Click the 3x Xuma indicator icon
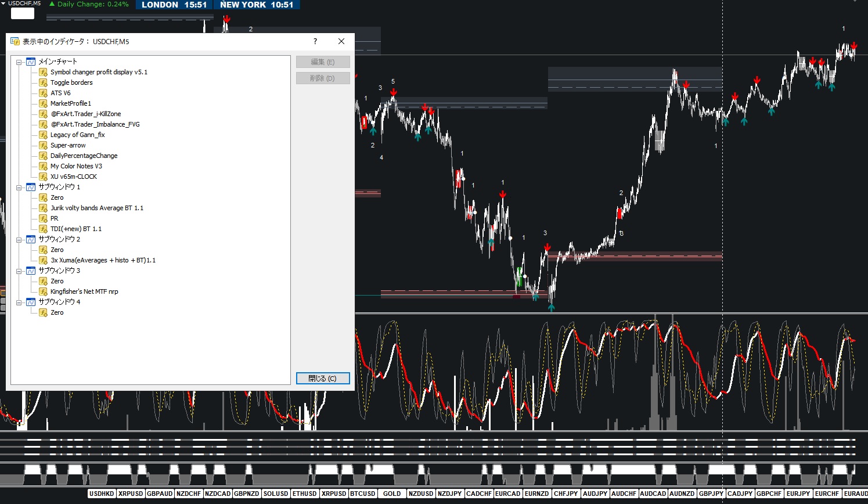This screenshot has width=868, height=504. click(43, 260)
